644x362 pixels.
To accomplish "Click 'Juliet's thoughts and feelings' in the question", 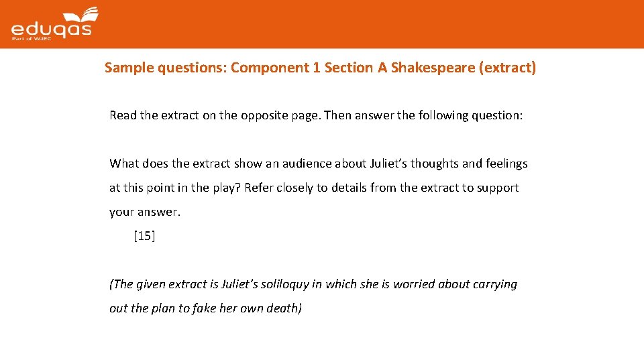I will pyautogui.click(x=449, y=164).
